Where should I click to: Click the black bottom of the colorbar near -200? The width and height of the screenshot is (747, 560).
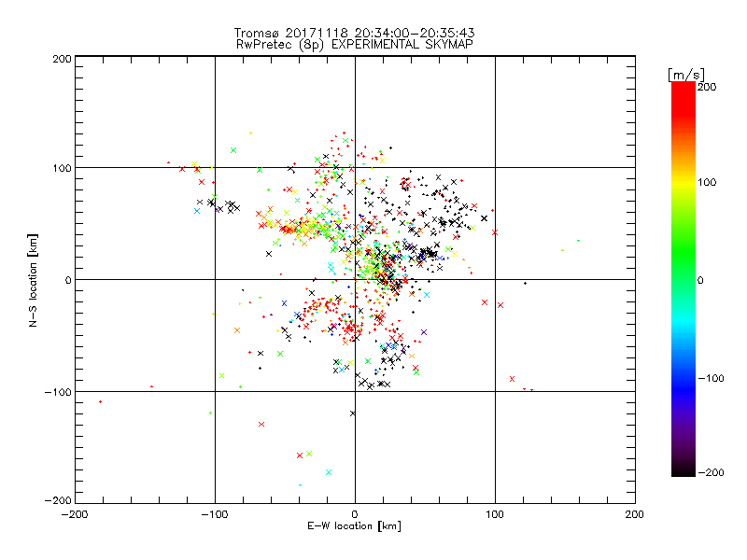(x=684, y=469)
